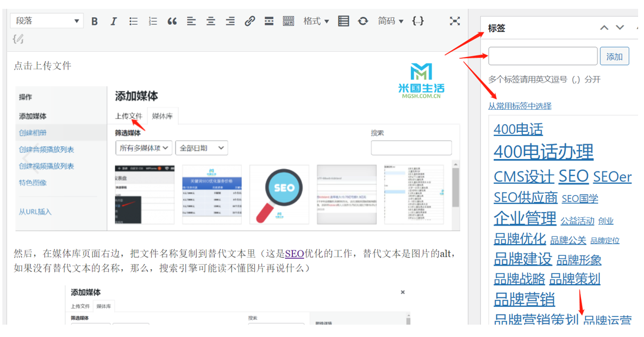Choose the 品牌策划 tag

[x=575, y=279]
